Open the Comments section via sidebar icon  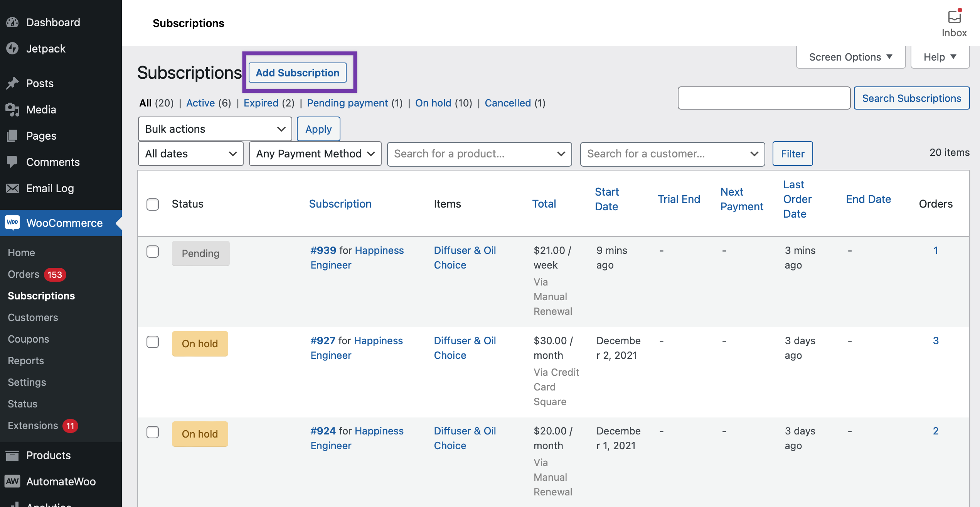(52, 162)
